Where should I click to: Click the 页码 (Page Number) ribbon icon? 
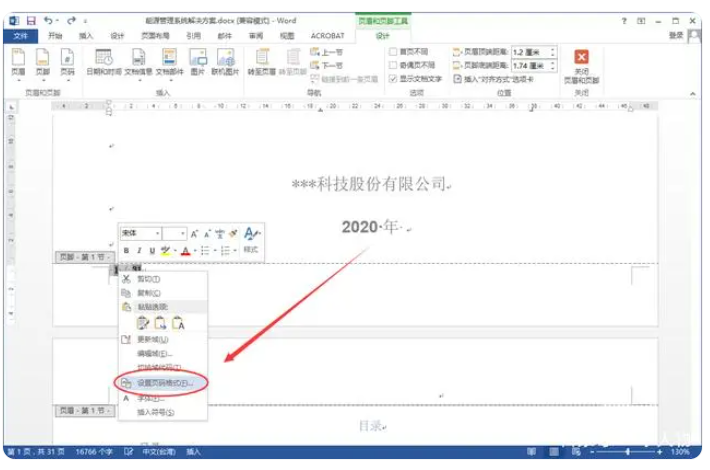67,61
